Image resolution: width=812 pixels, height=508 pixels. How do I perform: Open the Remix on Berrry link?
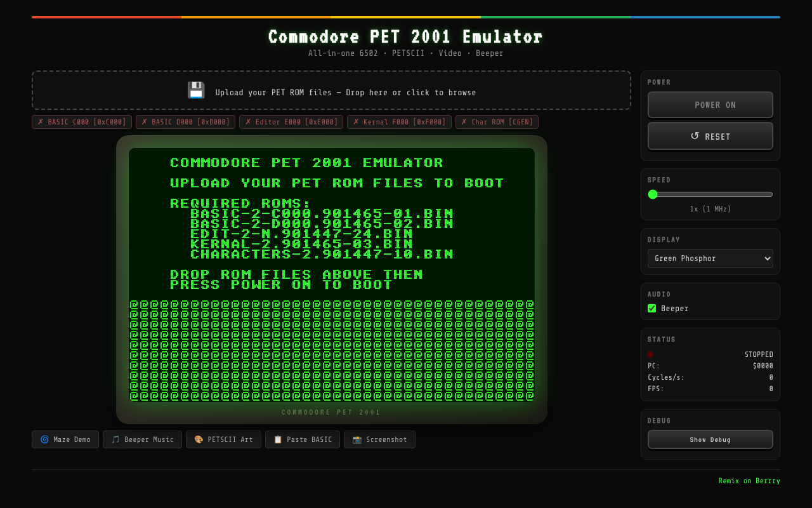click(x=749, y=481)
